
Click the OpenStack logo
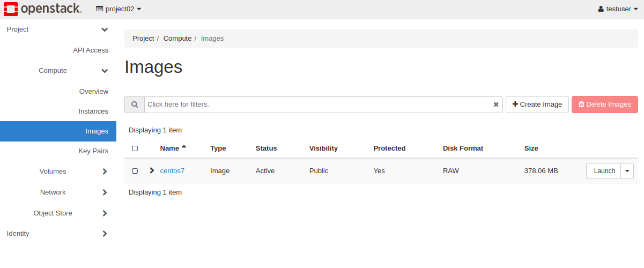(x=42, y=9)
